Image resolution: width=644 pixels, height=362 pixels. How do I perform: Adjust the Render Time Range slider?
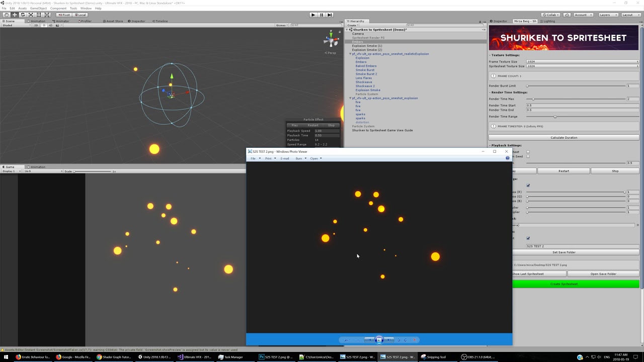(x=583, y=117)
